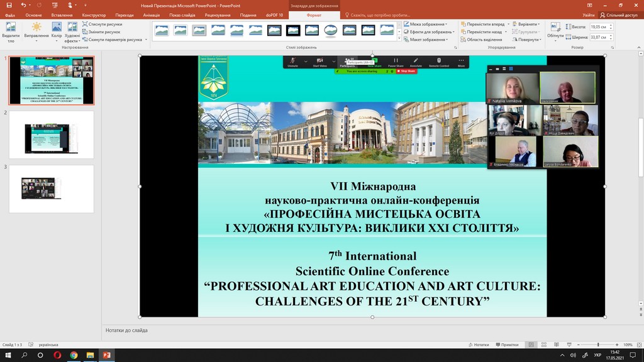Open the Виправлення corrections tool

[x=36, y=30]
